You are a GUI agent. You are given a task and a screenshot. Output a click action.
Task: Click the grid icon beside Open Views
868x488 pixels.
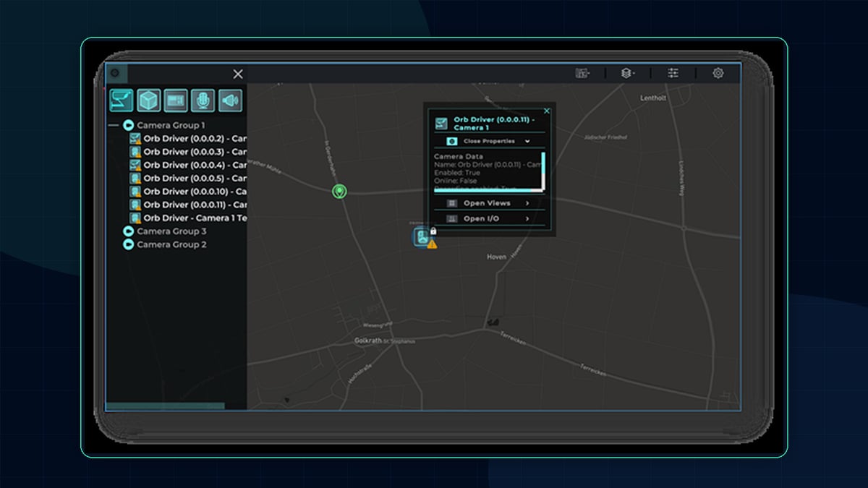click(452, 203)
